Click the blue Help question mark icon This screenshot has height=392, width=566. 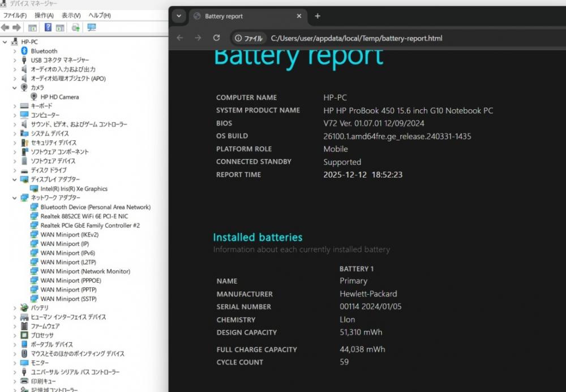pos(48,27)
